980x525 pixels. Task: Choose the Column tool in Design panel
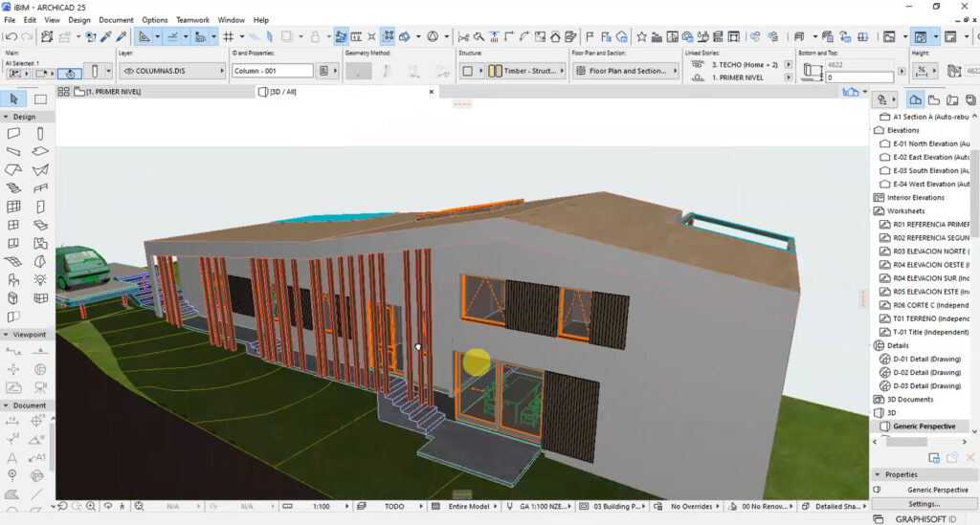coord(40,133)
